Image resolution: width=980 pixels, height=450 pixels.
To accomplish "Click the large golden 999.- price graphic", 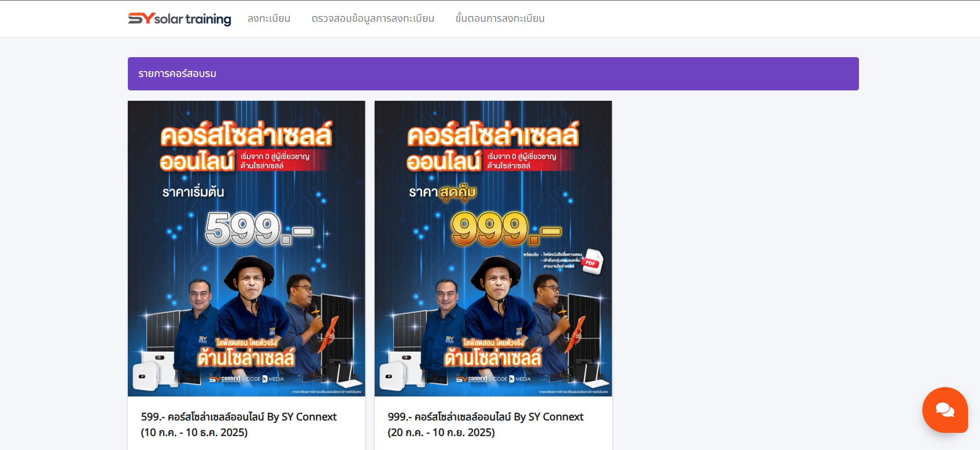I will tap(505, 229).
